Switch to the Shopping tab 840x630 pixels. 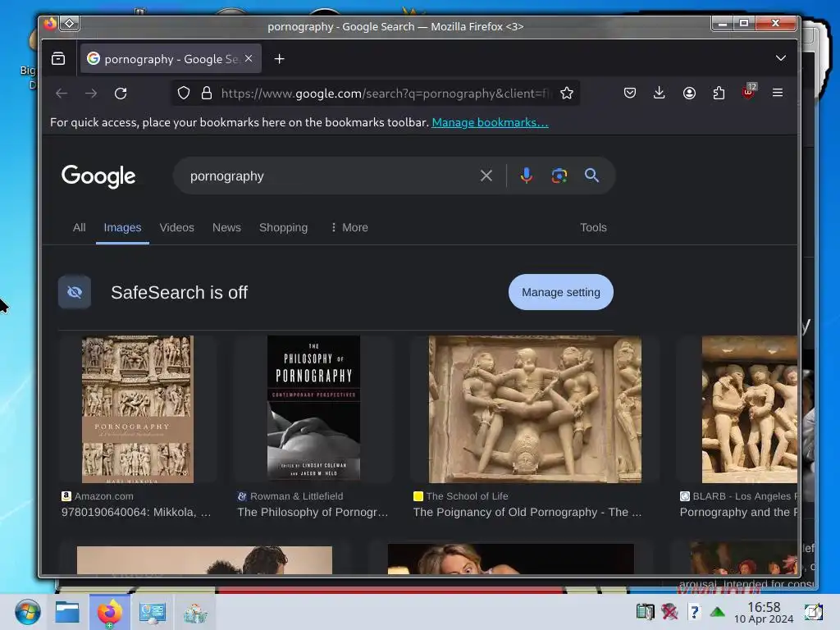point(283,227)
